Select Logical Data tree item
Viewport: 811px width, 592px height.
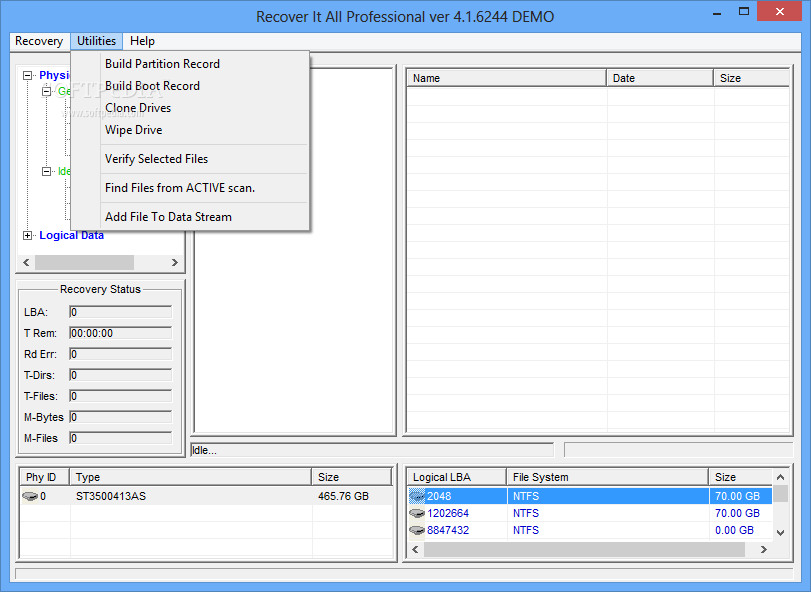click(71, 235)
